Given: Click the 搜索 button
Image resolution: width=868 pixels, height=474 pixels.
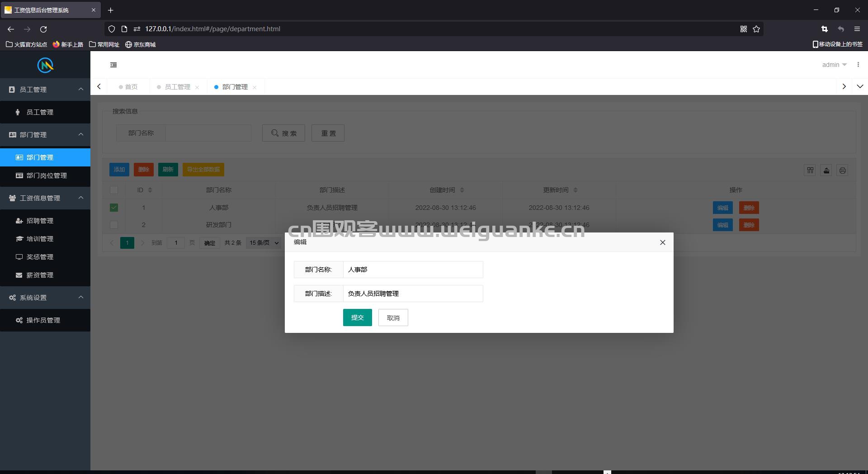Looking at the screenshot, I should (x=283, y=133).
